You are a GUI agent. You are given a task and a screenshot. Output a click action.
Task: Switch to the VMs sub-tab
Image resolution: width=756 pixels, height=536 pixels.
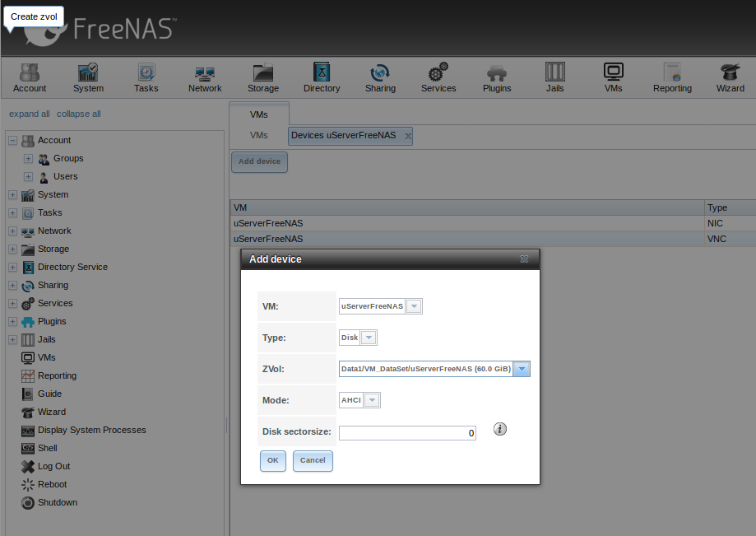click(259, 136)
